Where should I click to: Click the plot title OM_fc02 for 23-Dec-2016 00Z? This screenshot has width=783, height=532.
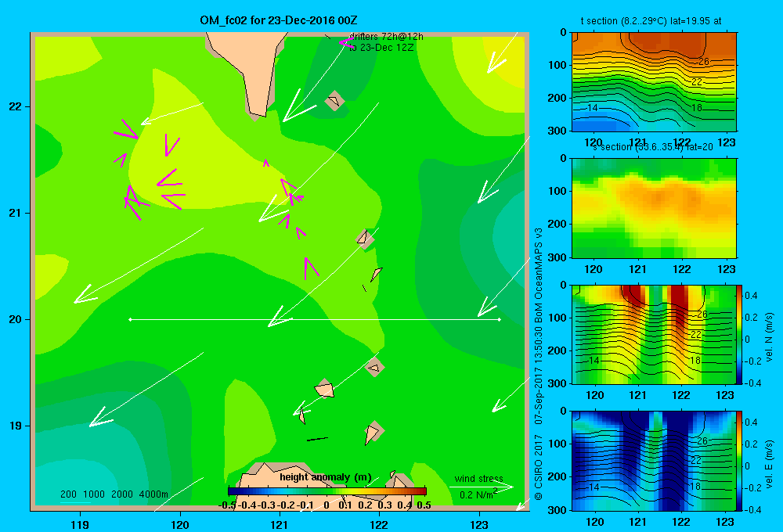point(278,20)
